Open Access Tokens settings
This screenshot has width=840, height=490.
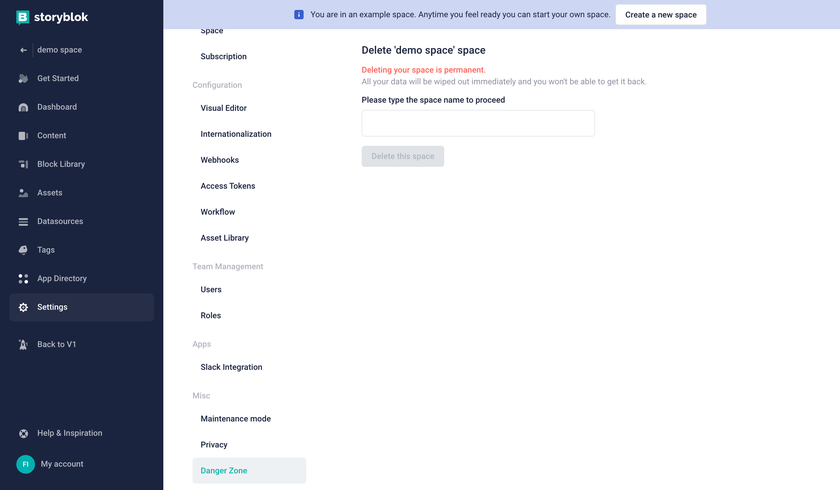click(228, 186)
